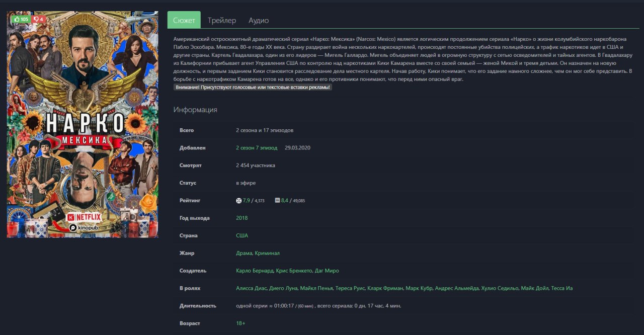Click the IMDb rating icon beside 8,4

pyautogui.click(x=277, y=201)
